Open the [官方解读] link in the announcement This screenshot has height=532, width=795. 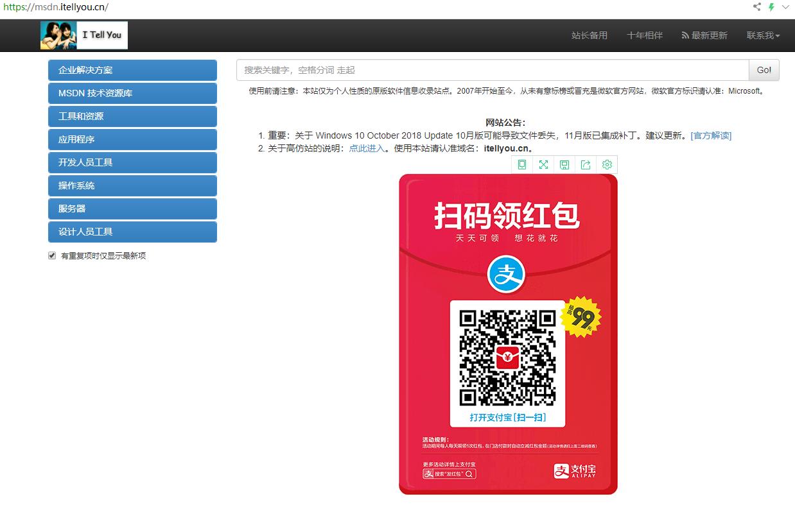711,135
